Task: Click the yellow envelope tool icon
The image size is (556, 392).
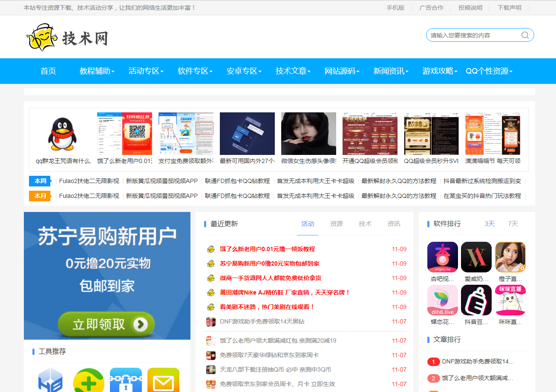Action: point(163,381)
